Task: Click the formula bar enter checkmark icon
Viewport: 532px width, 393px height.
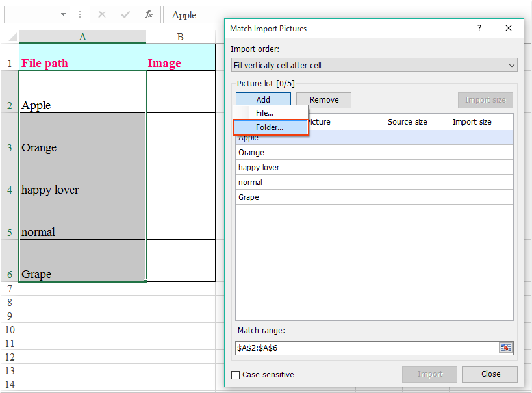Action: coord(125,14)
